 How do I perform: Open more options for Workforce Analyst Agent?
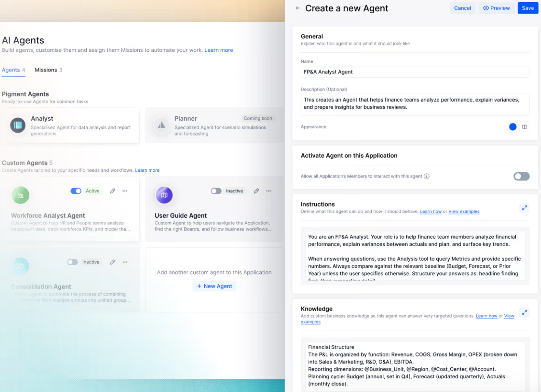tap(125, 191)
